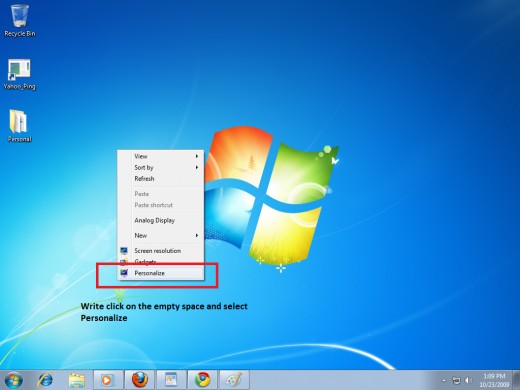Screen dimensions: 520x390
Task: Select the Personal folder on desktop
Action: 19,126
